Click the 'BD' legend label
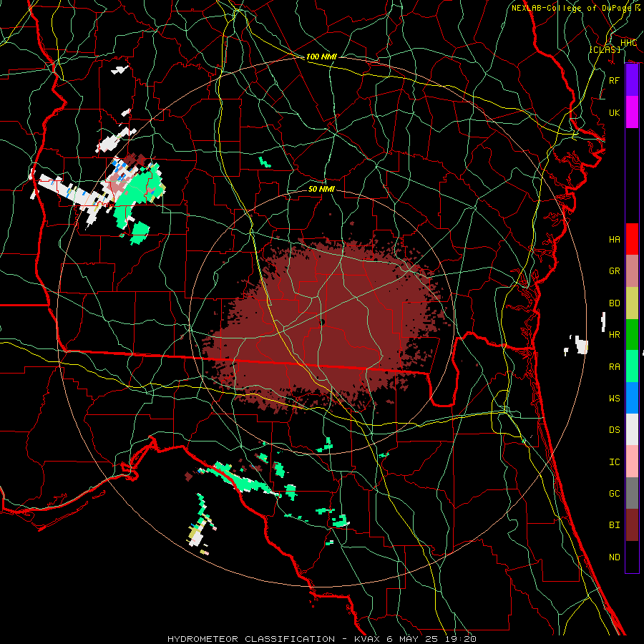 [x=615, y=303]
